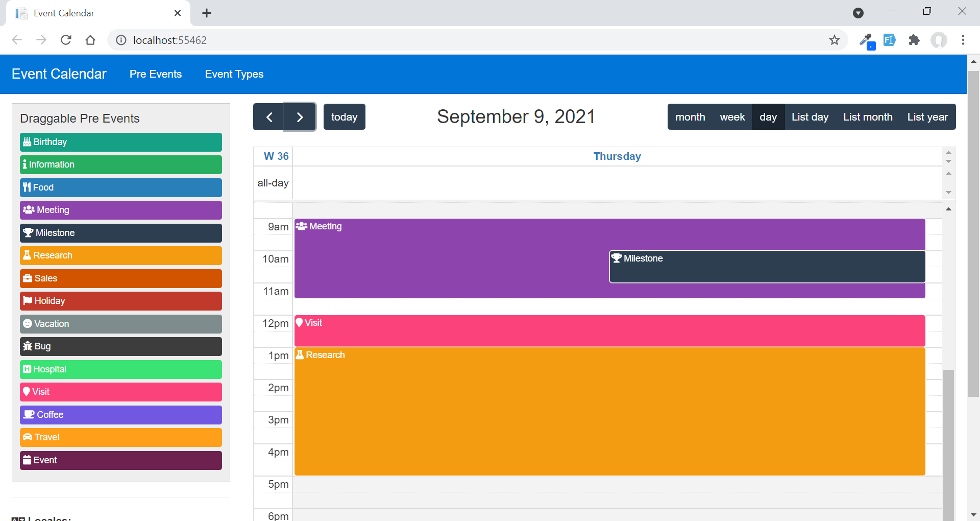
Task: Switch to the List month view
Action: click(868, 116)
